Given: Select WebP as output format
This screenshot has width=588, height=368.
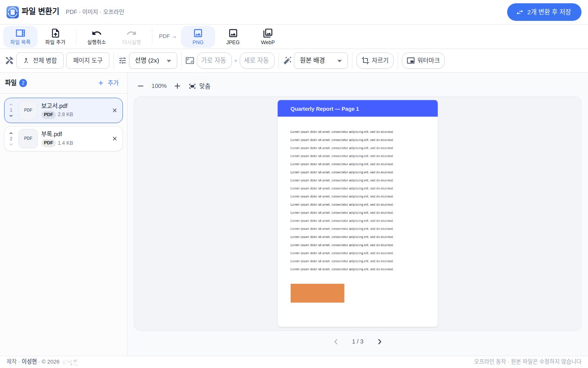Looking at the screenshot, I should pyautogui.click(x=268, y=37).
